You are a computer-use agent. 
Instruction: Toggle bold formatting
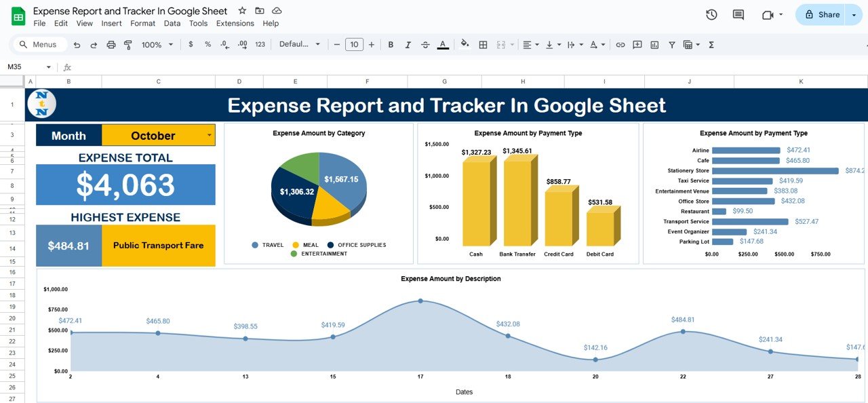[391, 45]
